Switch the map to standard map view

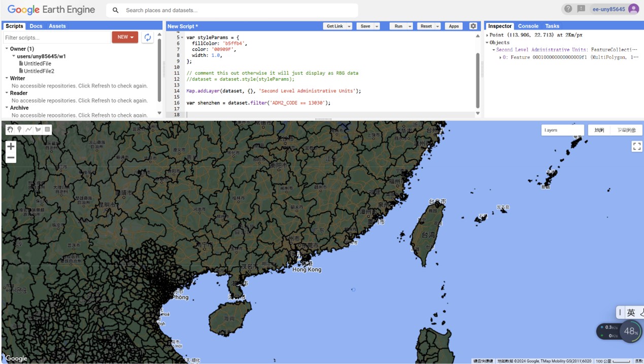pos(599,130)
